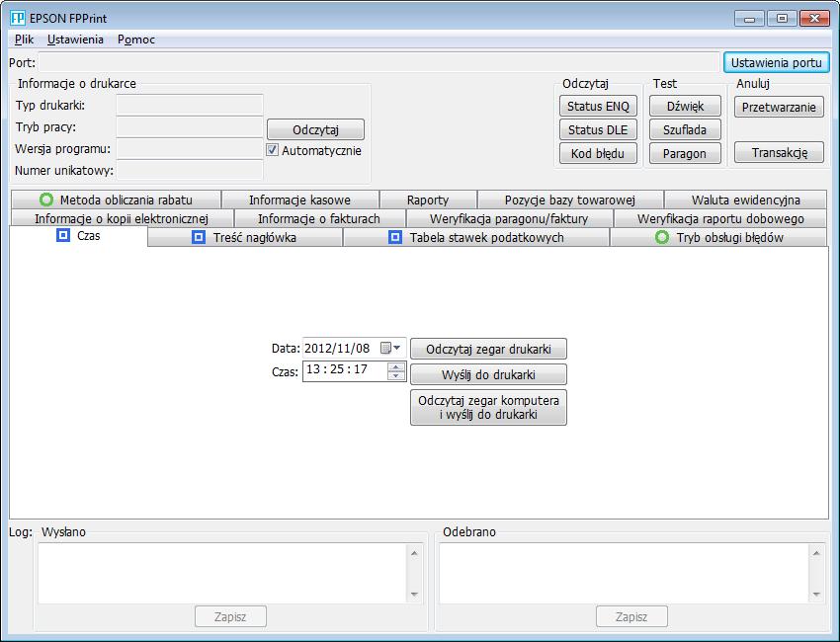The image size is (840, 642).
Task: Switch to the Waluta ewidencyjna tab
Action: [x=746, y=200]
